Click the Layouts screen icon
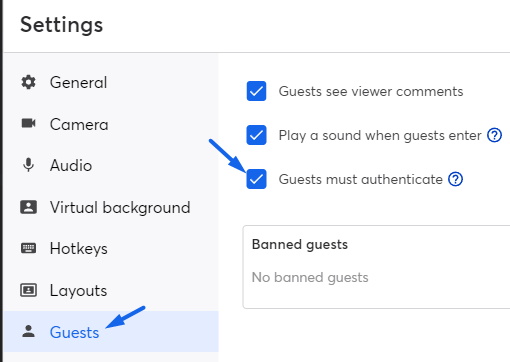The height and width of the screenshot is (362, 510). point(28,290)
